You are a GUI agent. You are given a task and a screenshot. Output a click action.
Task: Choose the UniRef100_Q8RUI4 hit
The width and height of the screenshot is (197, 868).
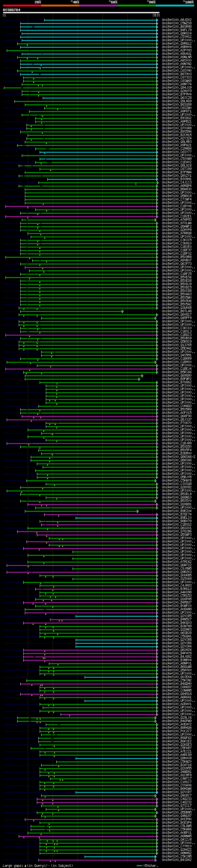click(177, 33)
